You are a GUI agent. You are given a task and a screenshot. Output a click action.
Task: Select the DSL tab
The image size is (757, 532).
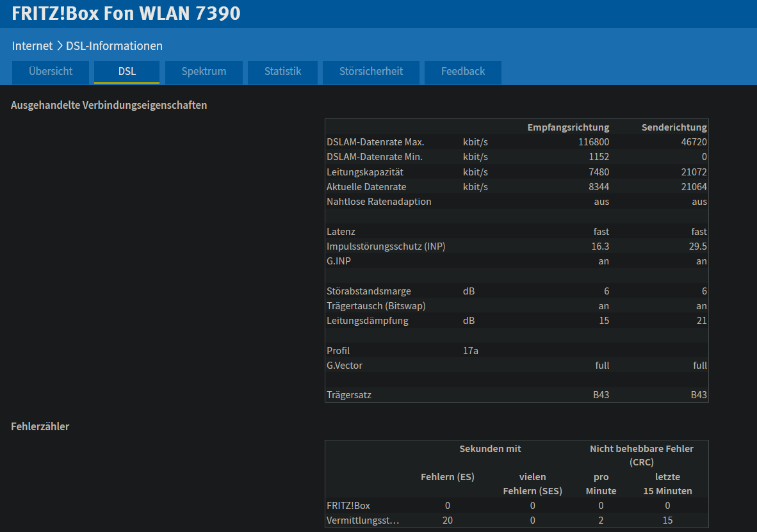(127, 72)
